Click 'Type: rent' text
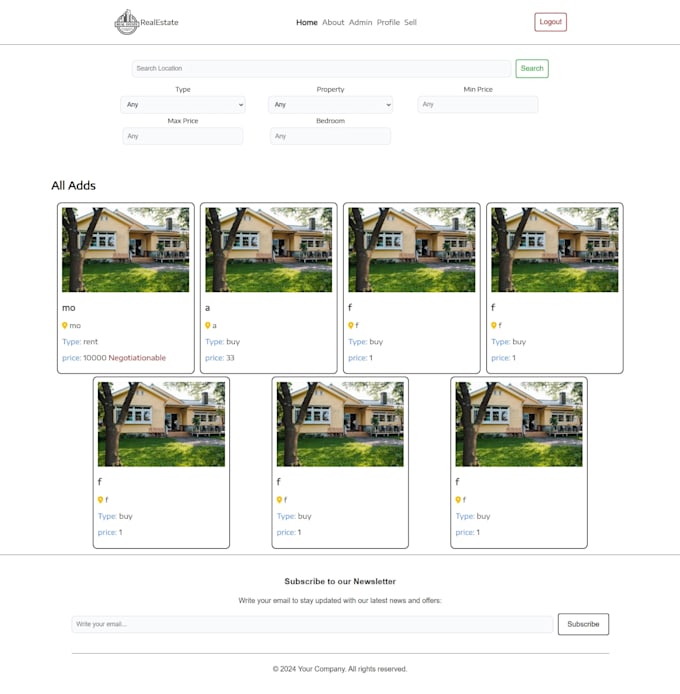This screenshot has height=694, width=680. [80, 342]
